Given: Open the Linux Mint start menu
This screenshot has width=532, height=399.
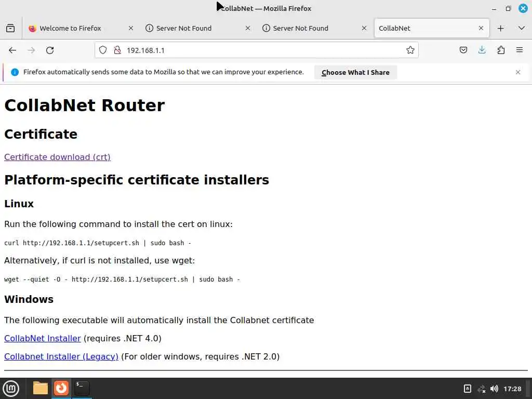Looking at the screenshot, I should [11, 388].
